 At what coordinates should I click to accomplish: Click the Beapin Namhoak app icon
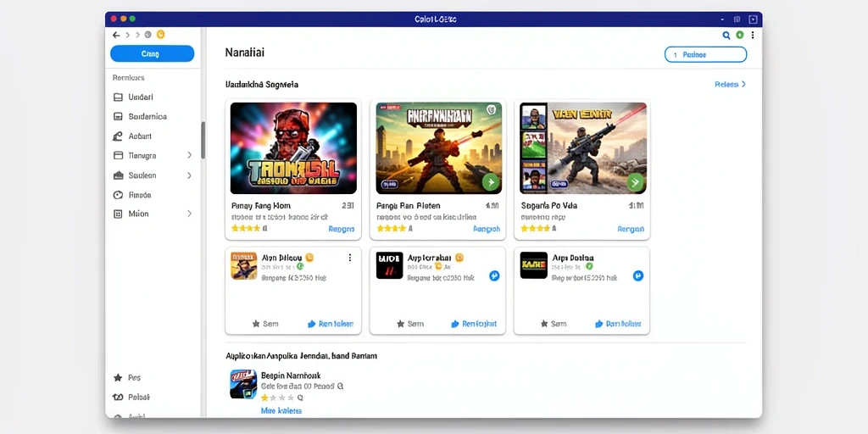[x=243, y=384]
